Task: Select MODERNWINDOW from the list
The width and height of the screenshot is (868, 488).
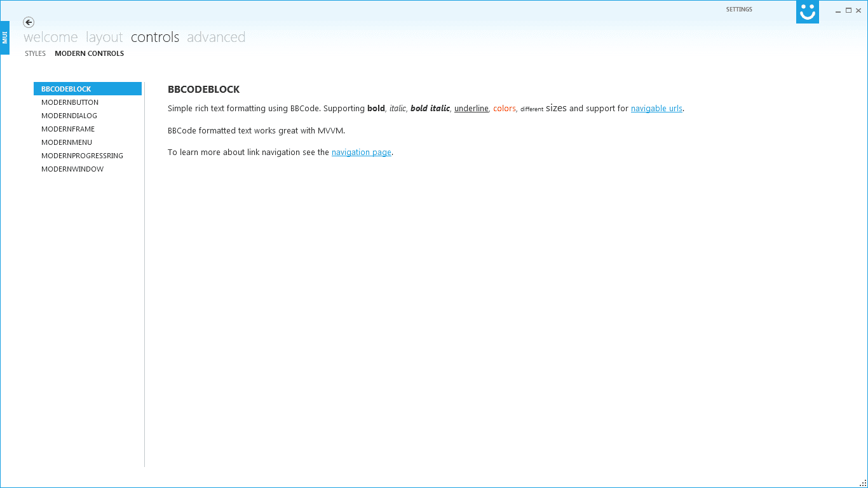Action: click(x=72, y=168)
